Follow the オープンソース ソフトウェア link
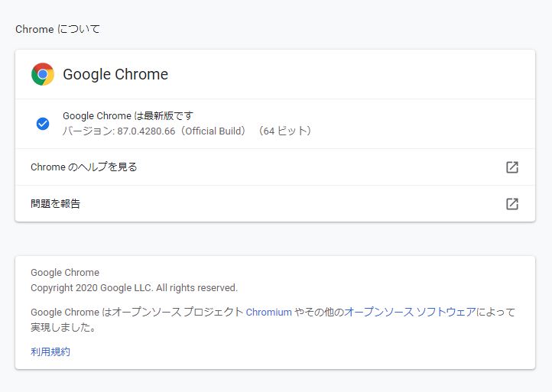This screenshot has width=552, height=392. tap(410, 312)
